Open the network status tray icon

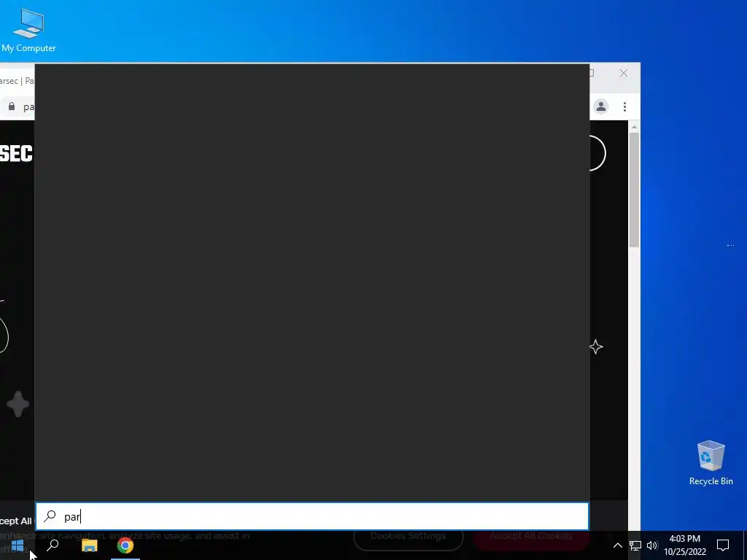[x=635, y=545]
